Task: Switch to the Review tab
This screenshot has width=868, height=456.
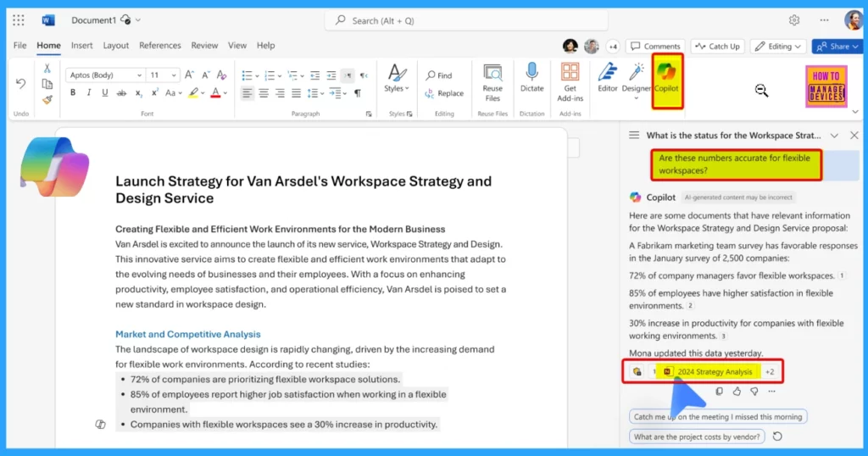Action: coord(204,46)
